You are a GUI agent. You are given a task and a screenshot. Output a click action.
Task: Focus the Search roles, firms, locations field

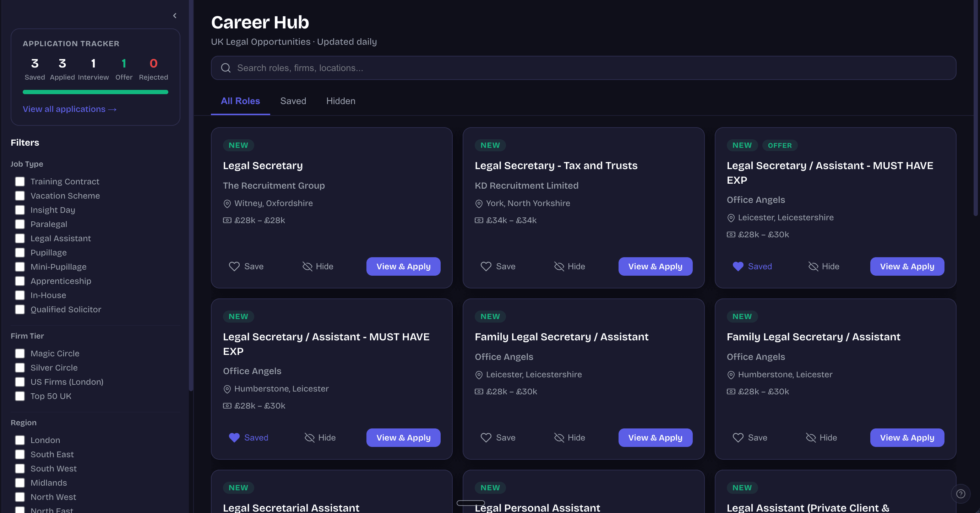tap(584, 68)
